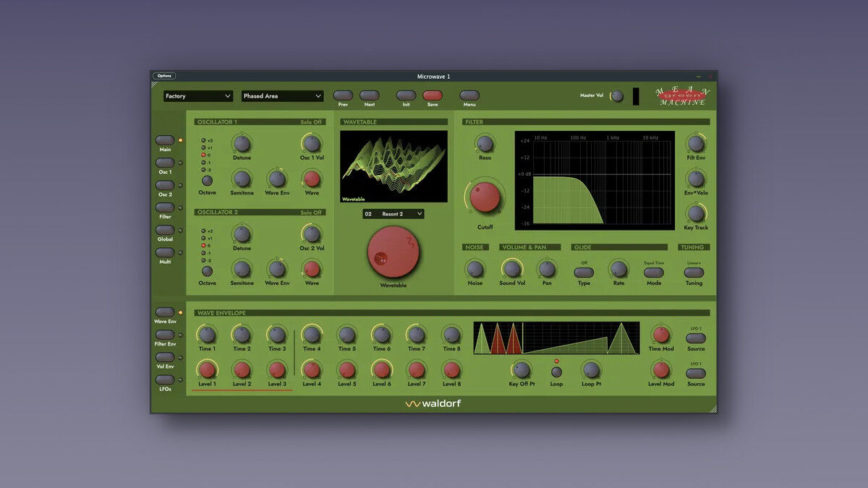Click the Noise knob

pyautogui.click(x=475, y=269)
